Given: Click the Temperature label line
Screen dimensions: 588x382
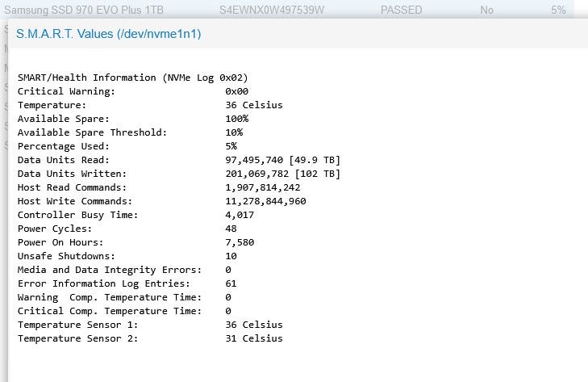Looking at the screenshot, I should [x=52, y=105].
